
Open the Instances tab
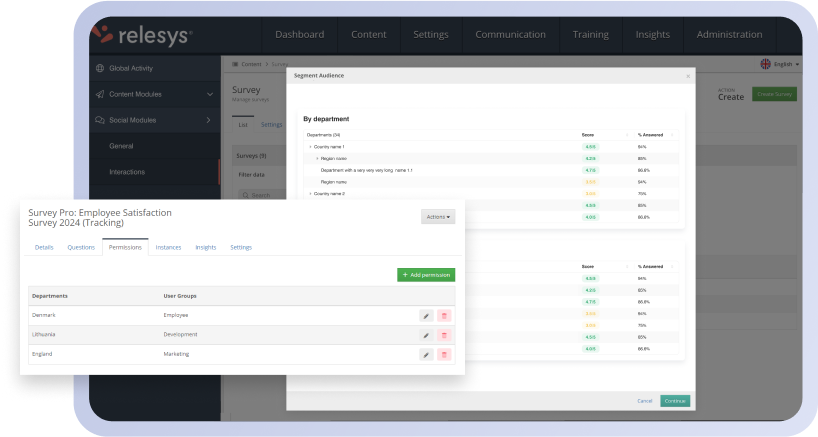coord(168,247)
